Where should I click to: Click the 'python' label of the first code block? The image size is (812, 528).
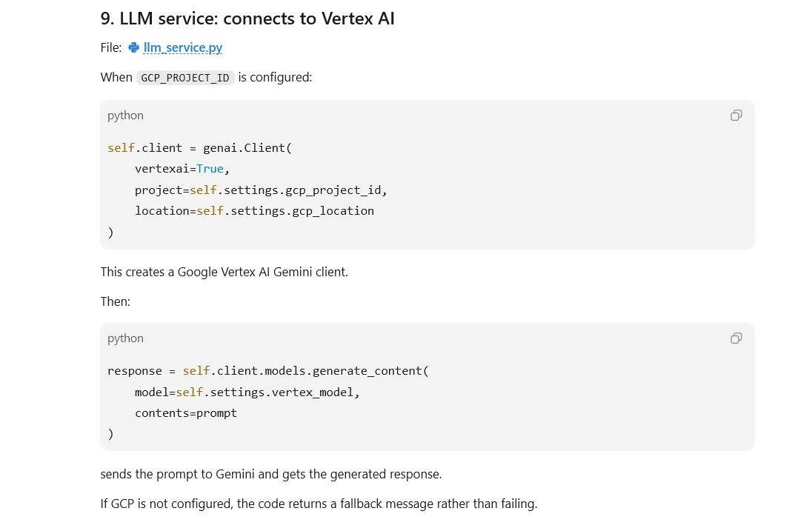pos(125,116)
